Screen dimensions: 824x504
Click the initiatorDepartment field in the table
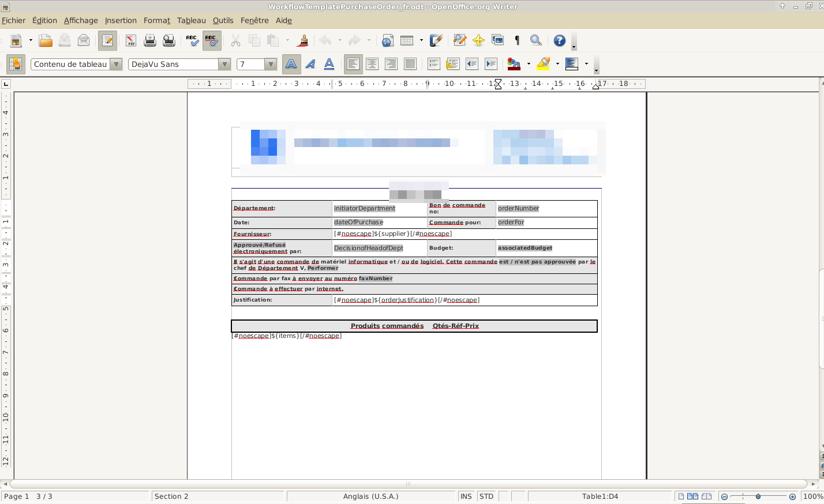[x=365, y=208]
